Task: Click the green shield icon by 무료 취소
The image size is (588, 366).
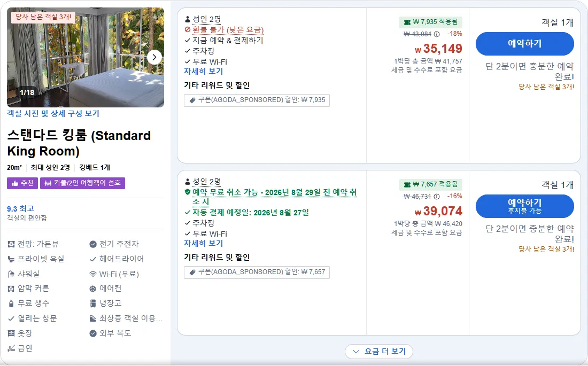Action: point(188,192)
